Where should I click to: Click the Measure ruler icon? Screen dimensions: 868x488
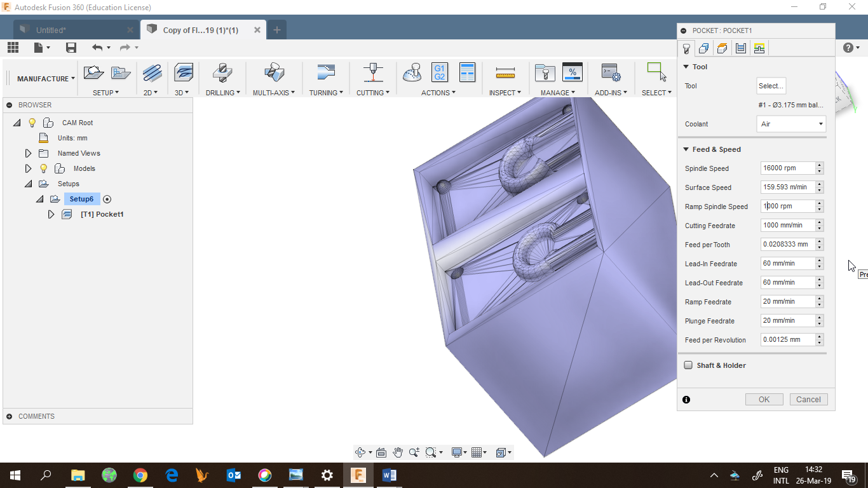(x=505, y=73)
